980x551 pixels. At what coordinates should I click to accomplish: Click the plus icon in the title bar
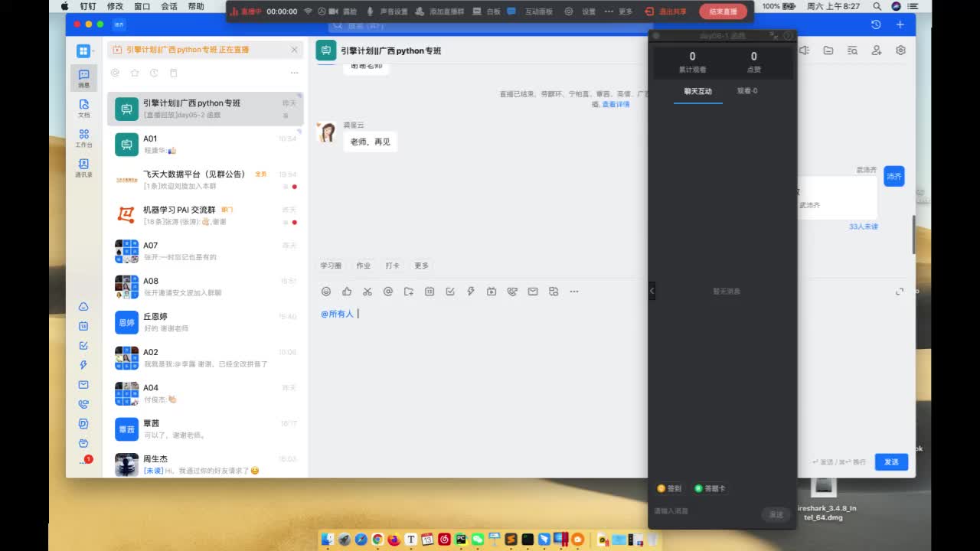coord(900,24)
